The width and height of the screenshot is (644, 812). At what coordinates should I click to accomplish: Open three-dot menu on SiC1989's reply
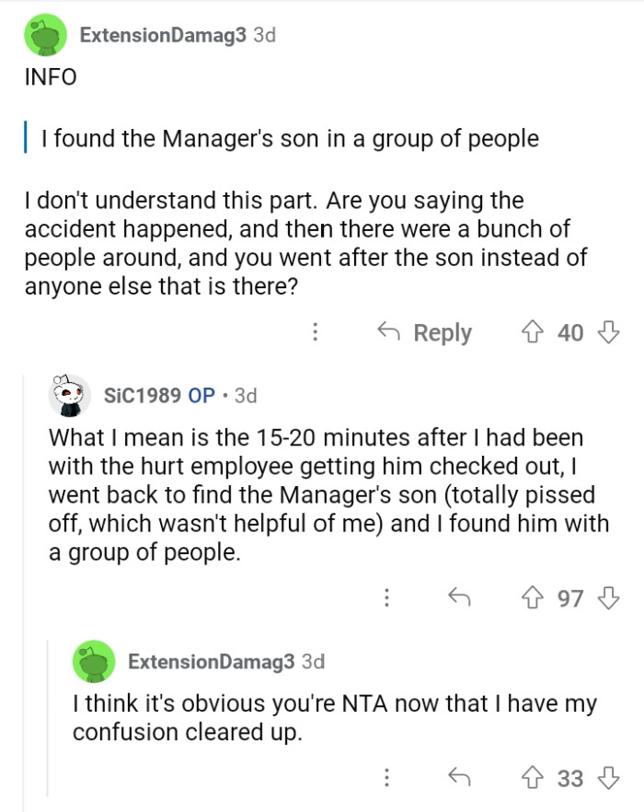387,598
